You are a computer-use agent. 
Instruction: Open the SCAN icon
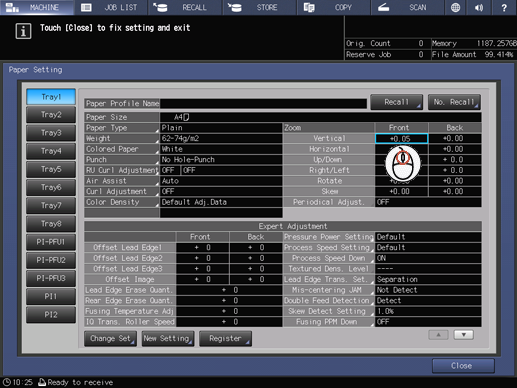tap(383, 7)
